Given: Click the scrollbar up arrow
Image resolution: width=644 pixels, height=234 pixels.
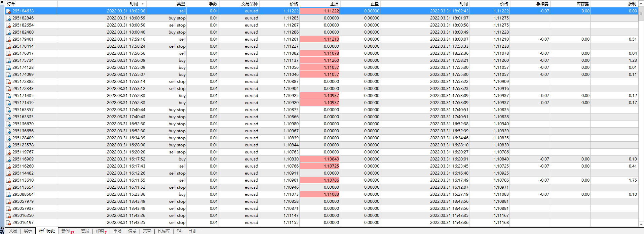Looking at the screenshot, I should [x=641, y=4].
